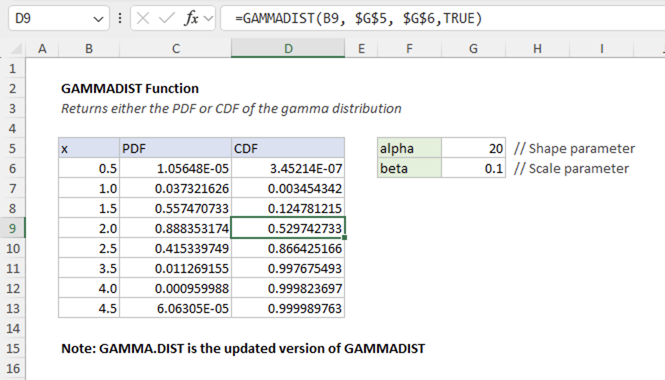The height and width of the screenshot is (380, 665).
Task: Select cell with x value 0.5
Action: pos(89,168)
